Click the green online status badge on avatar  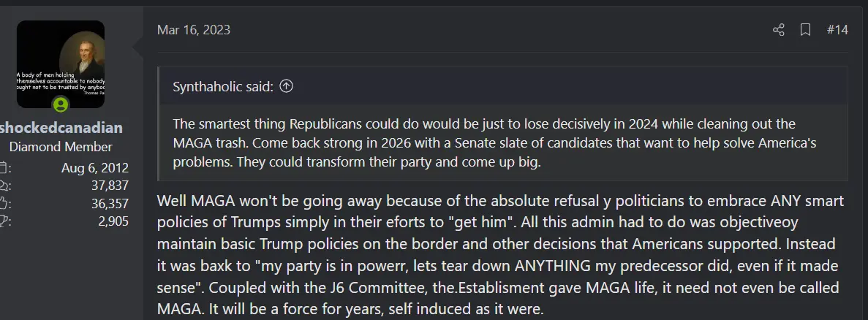click(x=61, y=104)
